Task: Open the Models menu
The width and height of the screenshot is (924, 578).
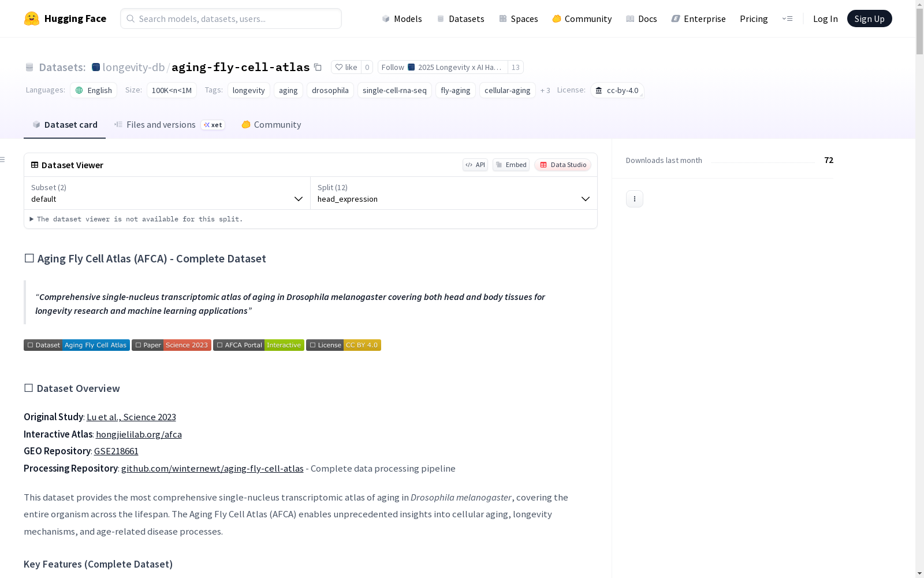Action: pos(402,18)
